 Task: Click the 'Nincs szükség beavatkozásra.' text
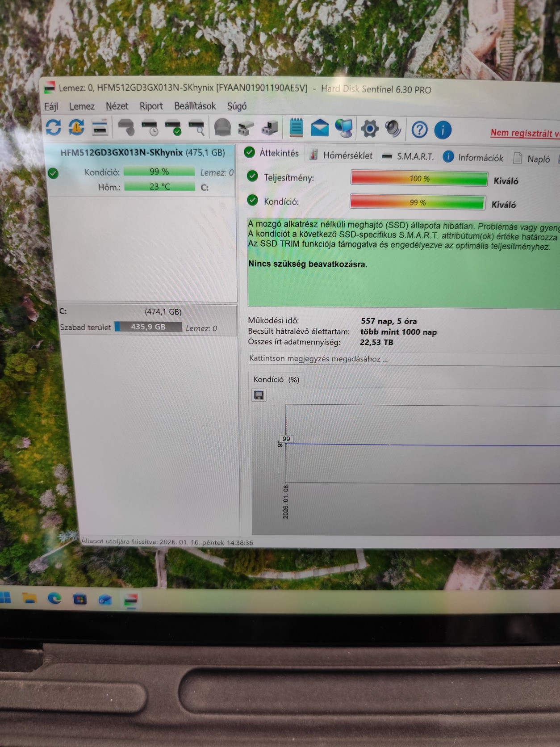tap(308, 264)
